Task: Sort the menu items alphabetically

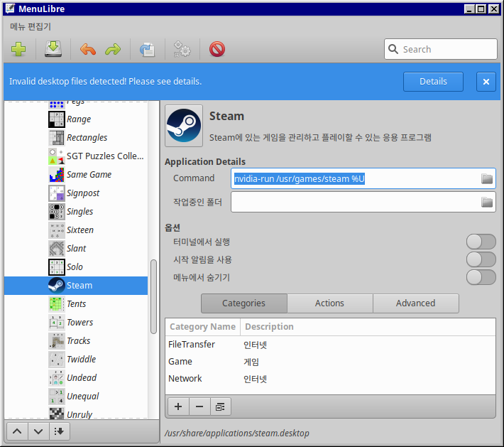Action: [59, 431]
